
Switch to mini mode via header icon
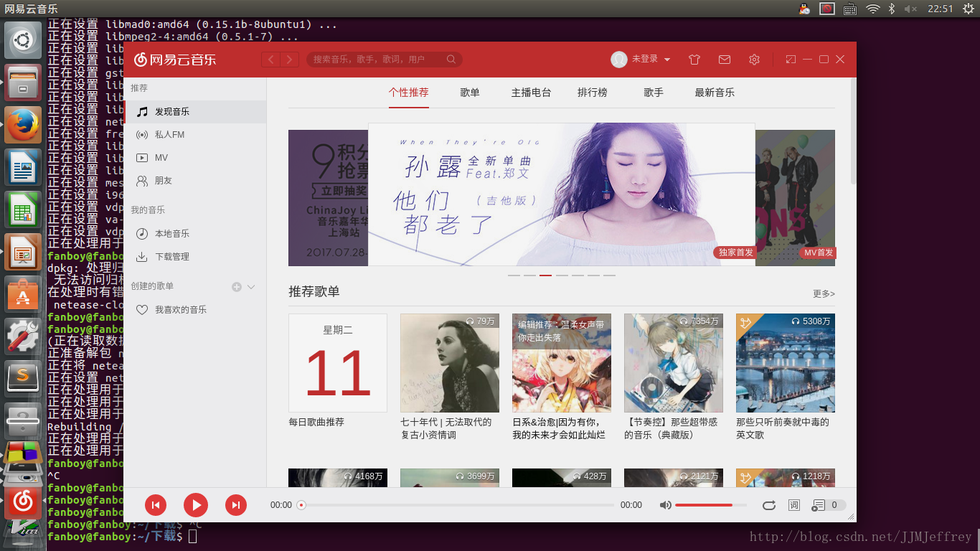[x=791, y=60]
